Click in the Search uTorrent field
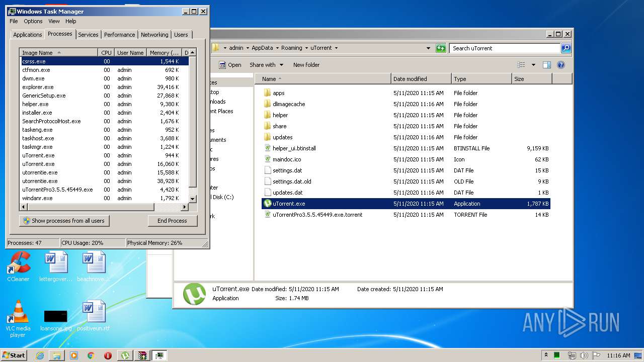644x362 pixels. [x=505, y=48]
